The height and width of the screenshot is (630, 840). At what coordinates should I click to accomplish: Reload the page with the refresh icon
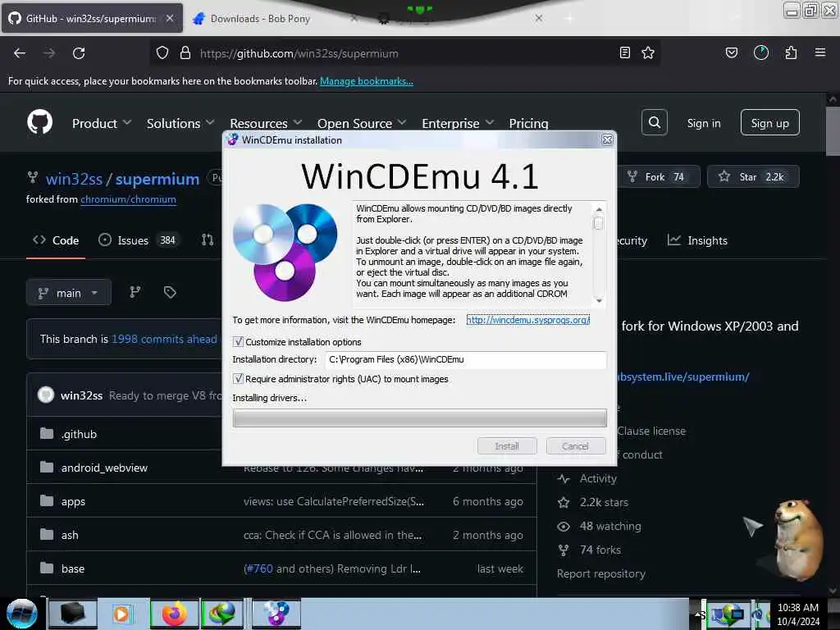(79, 53)
